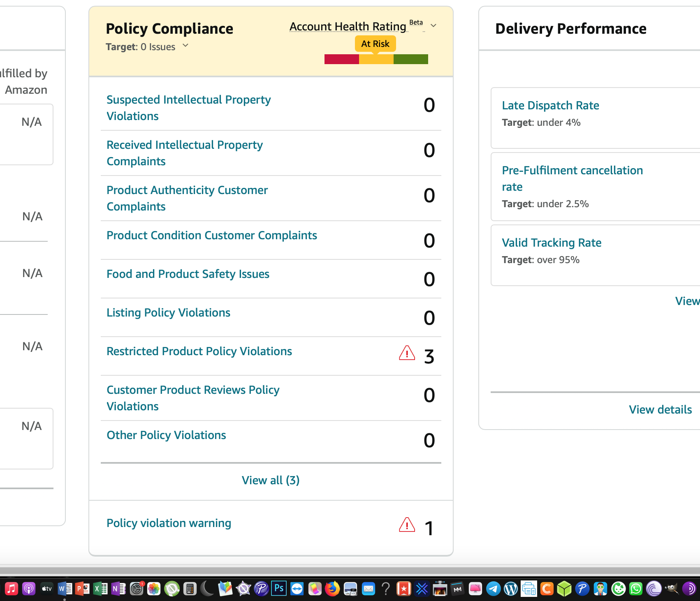Open Received Intellectual Property Complaints
700x601 pixels.
pos(184,153)
